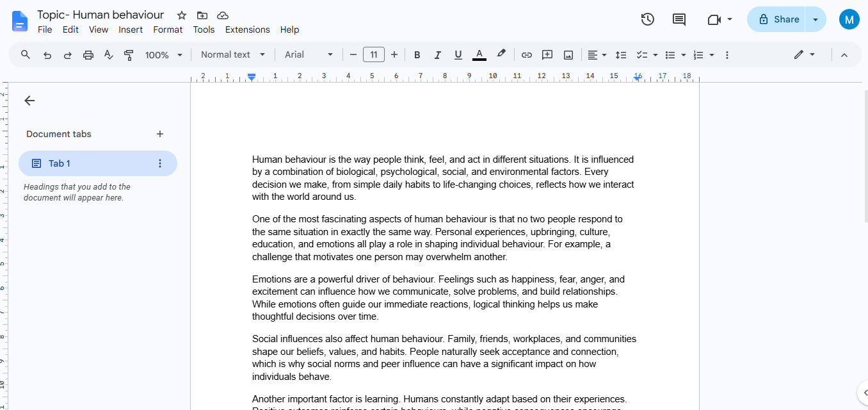
Task: Expand checklist menu arrow
Action: (x=655, y=55)
